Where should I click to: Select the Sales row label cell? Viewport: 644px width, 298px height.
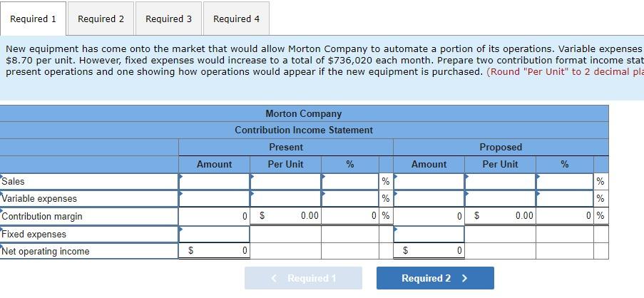click(x=89, y=181)
